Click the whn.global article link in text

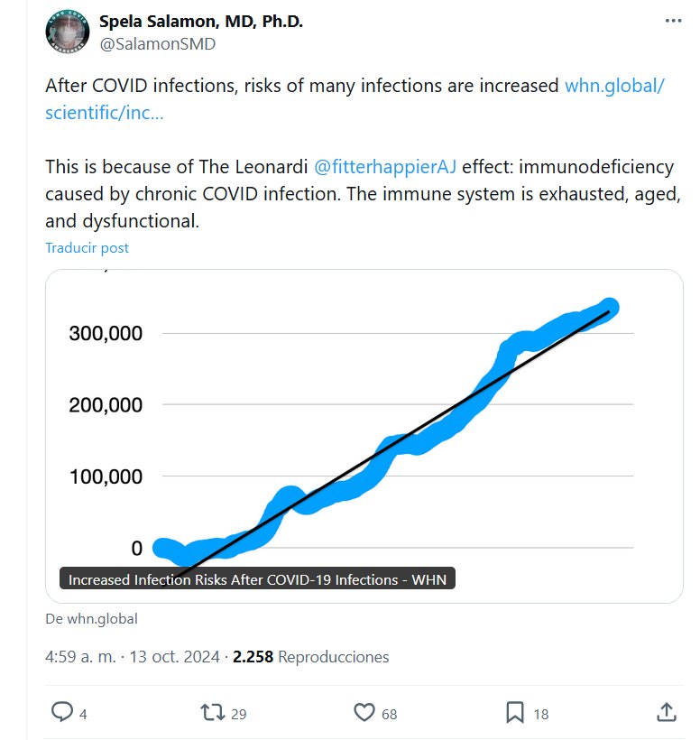[x=613, y=87]
